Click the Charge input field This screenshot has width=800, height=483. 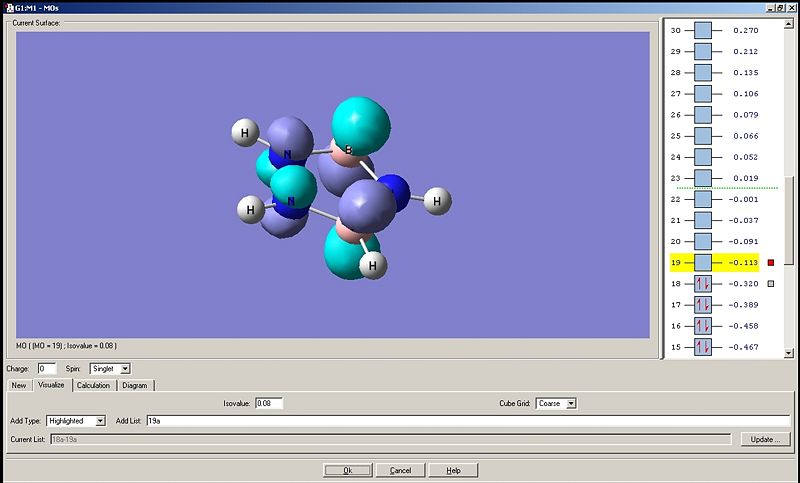coord(47,369)
